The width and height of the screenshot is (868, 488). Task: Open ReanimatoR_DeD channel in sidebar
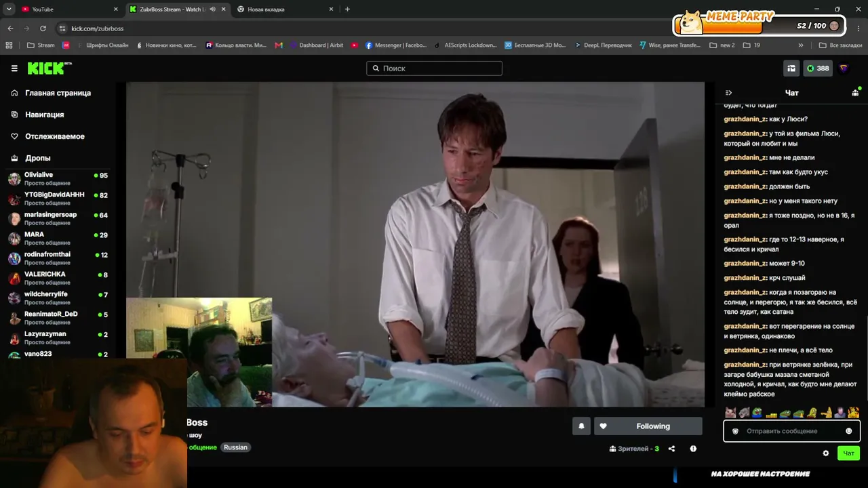pos(58,318)
